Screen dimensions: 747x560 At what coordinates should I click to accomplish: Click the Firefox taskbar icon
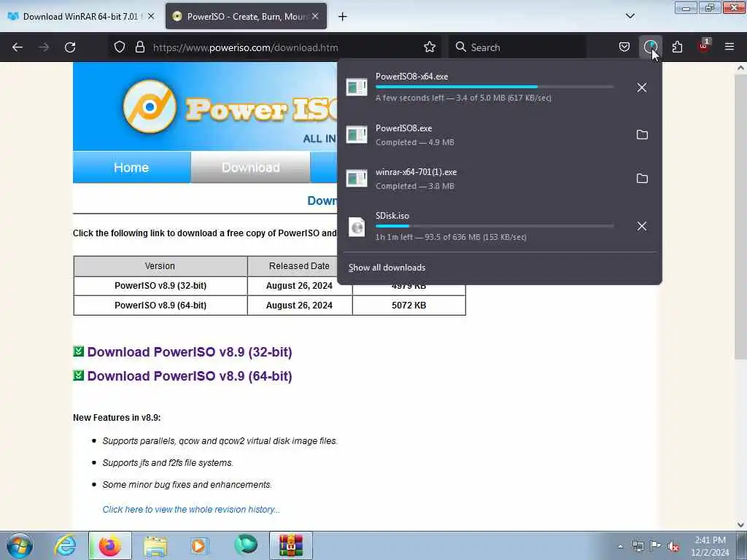click(x=109, y=545)
